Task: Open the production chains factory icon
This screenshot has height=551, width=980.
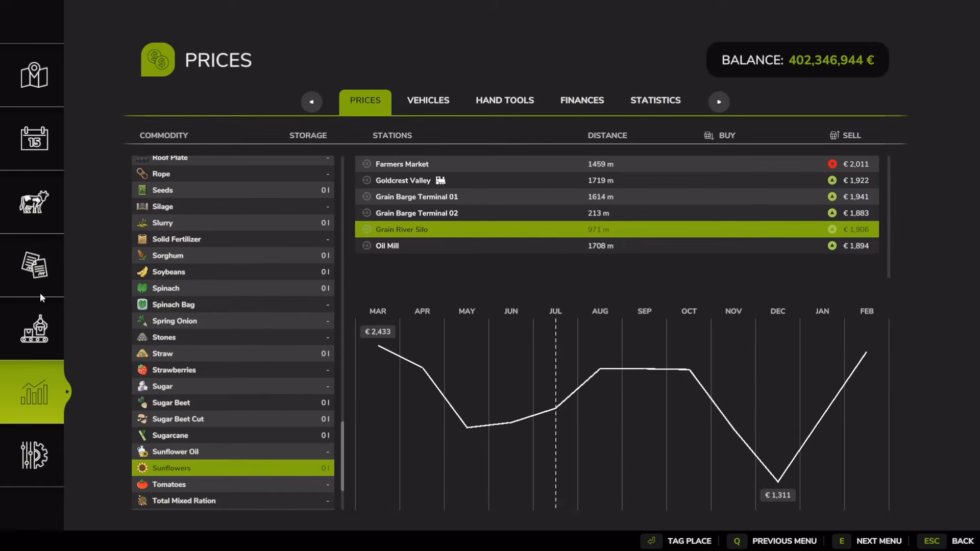Action: click(x=34, y=329)
